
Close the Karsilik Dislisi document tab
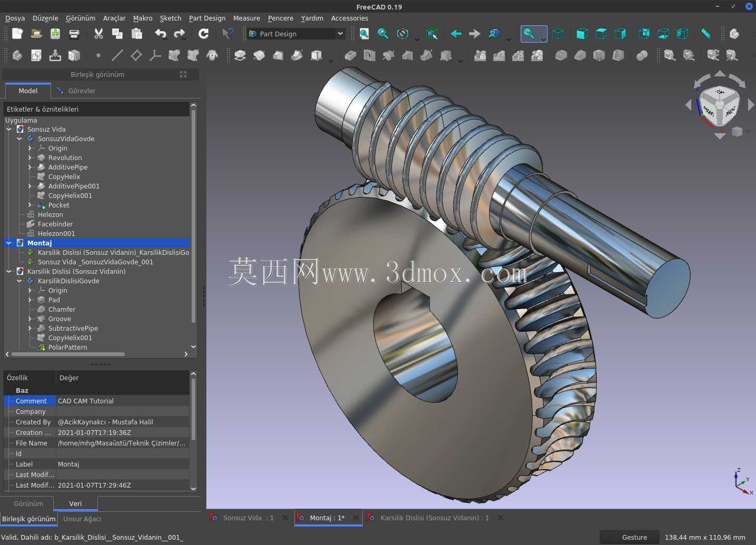click(x=501, y=518)
